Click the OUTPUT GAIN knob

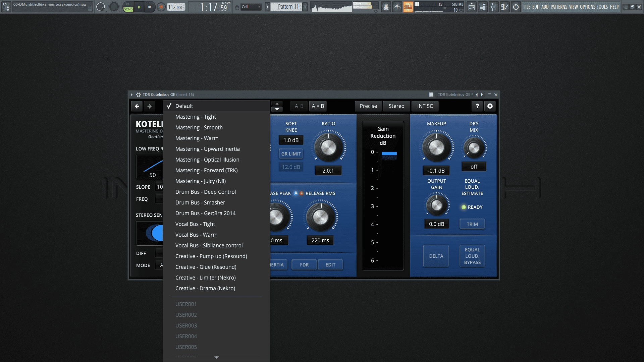point(436,205)
